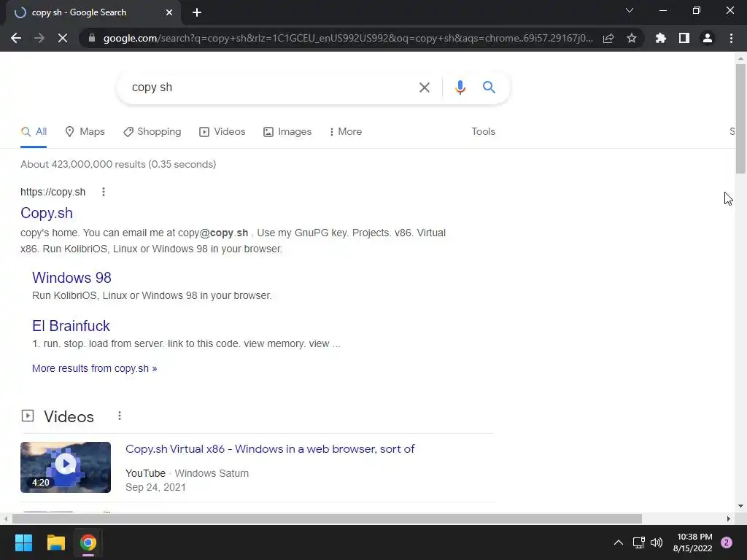Click the Chrome taskbar icon
747x560 pixels.
coord(88,542)
